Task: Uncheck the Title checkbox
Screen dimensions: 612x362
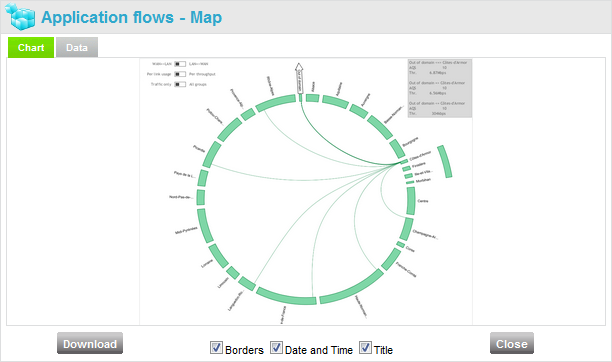Action: coord(365,347)
